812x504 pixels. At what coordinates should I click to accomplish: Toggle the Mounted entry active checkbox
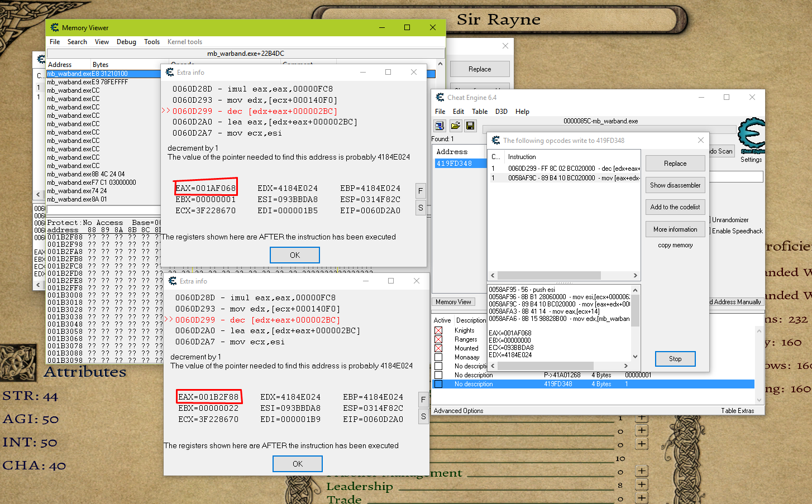pyautogui.click(x=438, y=348)
